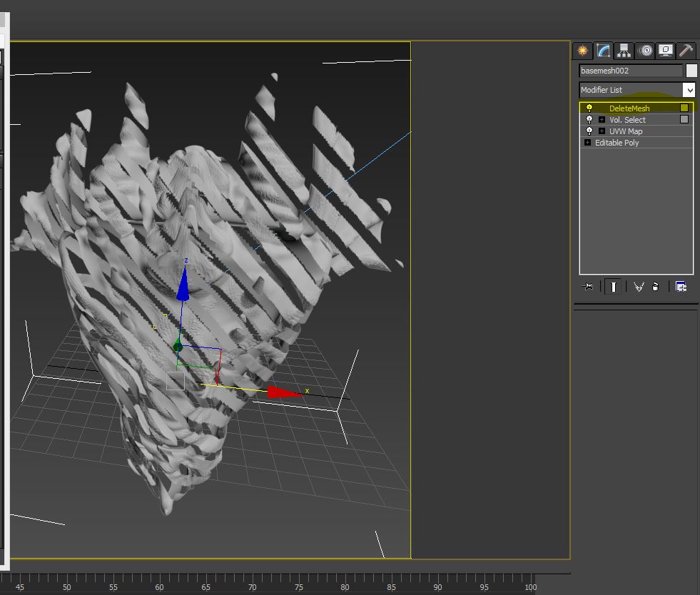Open the Display panel tab
700x595 pixels.
click(x=666, y=51)
